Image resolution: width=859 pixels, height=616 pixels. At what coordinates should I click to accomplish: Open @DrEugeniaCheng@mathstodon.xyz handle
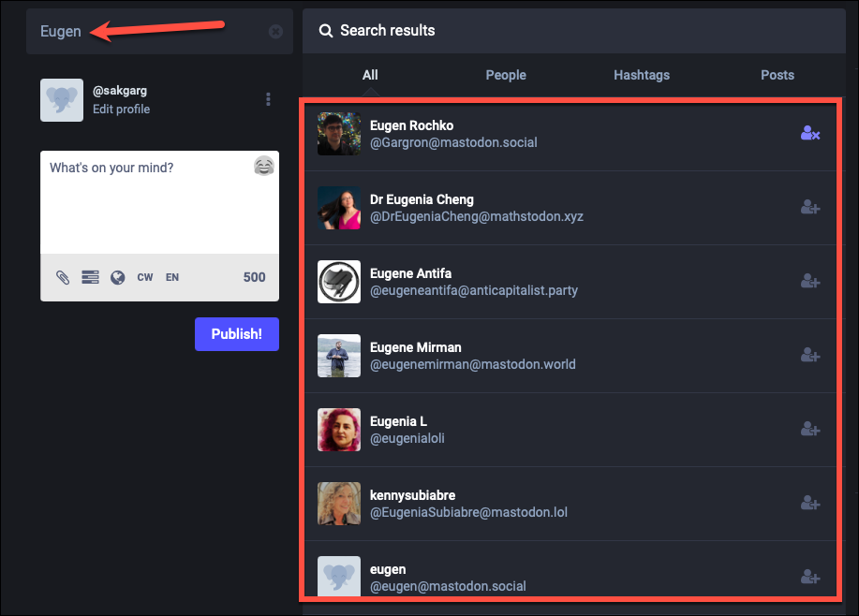[x=477, y=216]
